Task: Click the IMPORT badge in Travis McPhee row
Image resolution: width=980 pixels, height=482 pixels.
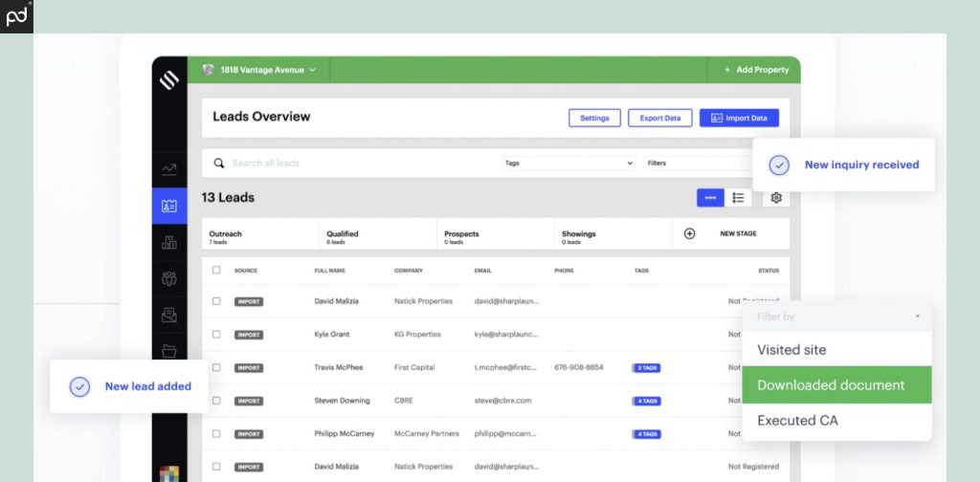Action: [x=249, y=368]
